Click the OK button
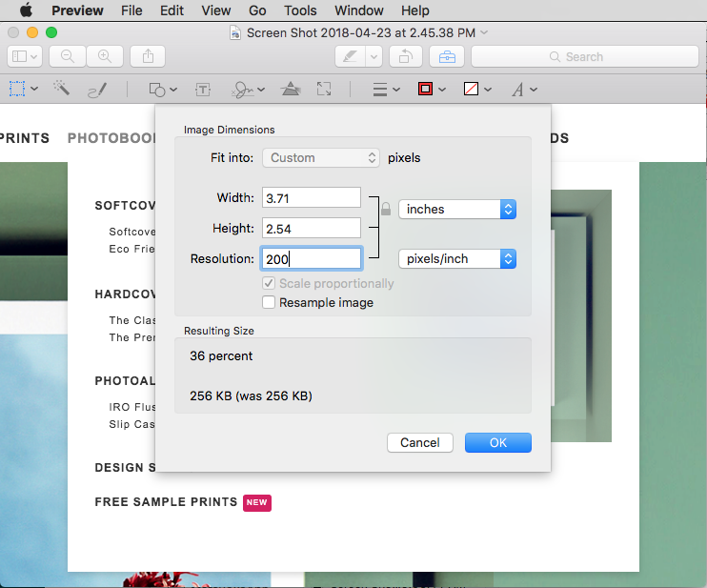 (498, 443)
